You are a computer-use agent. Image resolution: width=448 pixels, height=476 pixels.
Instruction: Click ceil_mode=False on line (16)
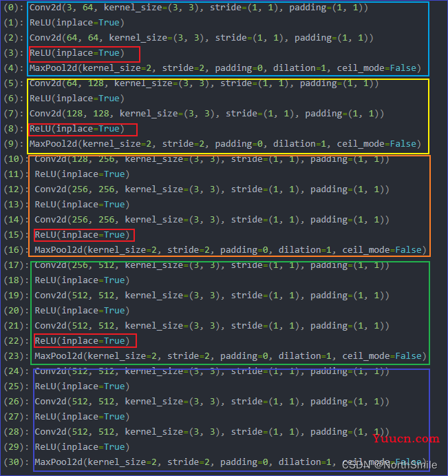coord(382,250)
